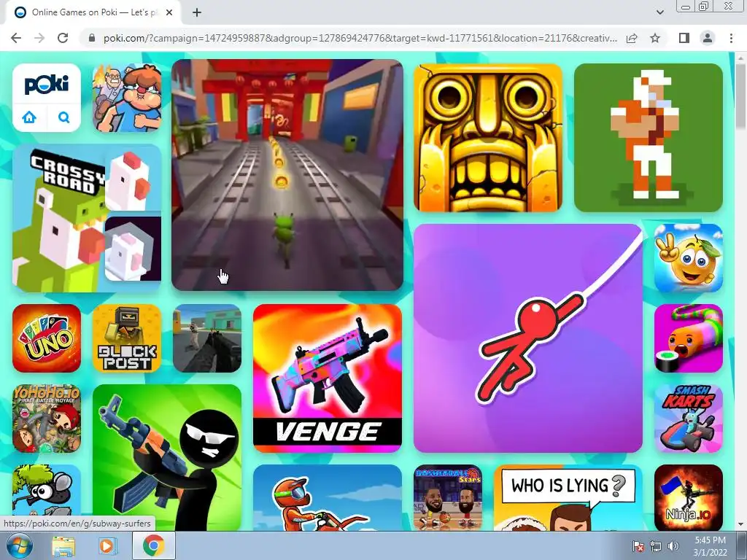The image size is (747, 560).
Task: Open Windows Explorer from taskbar
Action: (x=63, y=545)
